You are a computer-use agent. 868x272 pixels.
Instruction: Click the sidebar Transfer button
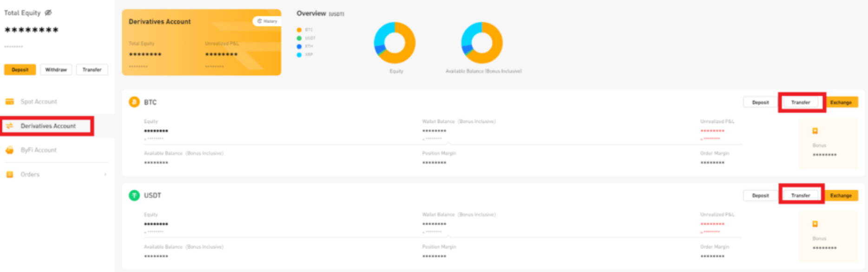[92, 70]
